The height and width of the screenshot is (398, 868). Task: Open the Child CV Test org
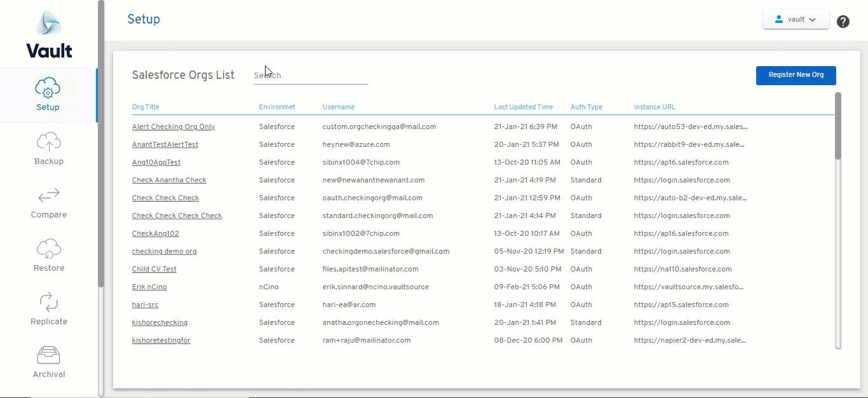[154, 269]
